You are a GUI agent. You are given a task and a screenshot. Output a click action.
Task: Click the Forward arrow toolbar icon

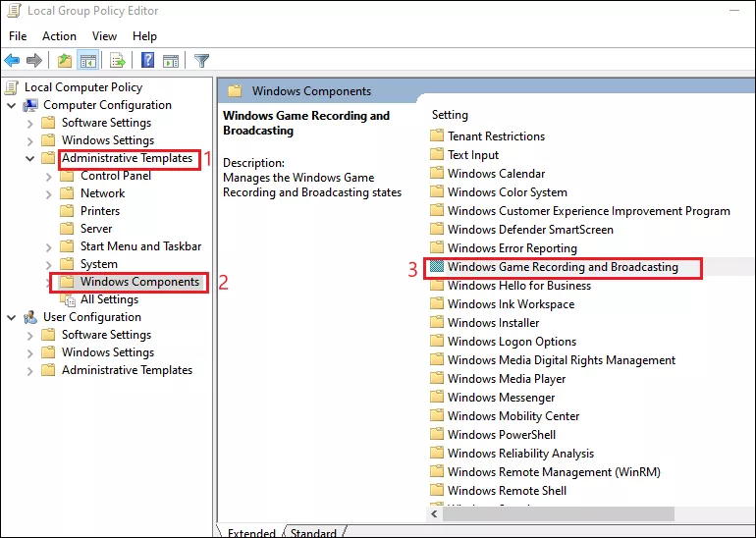tap(34, 61)
